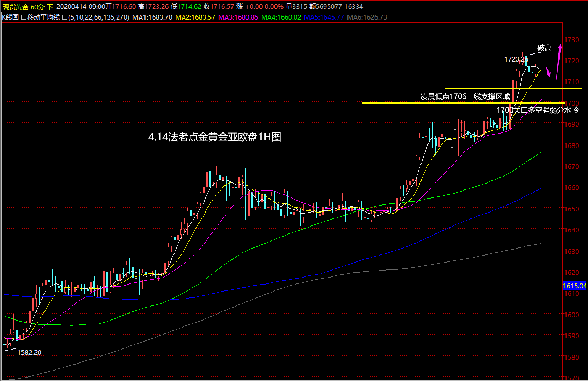Viewport: 588px width, 381px height.
Task: Click the 移动平均线 indicator name
Action: click(43, 17)
